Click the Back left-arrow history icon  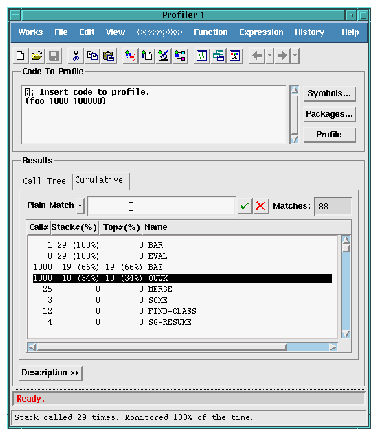tap(257, 56)
